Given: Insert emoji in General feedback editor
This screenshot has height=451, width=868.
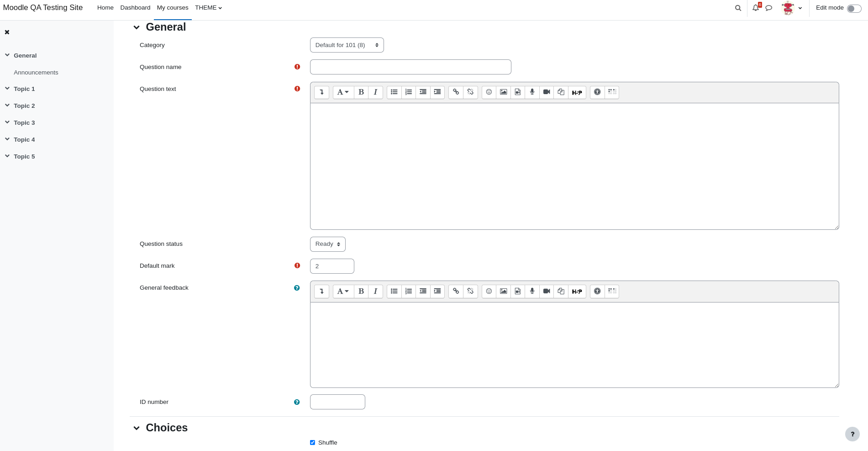Looking at the screenshot, I should pos(489,292).
